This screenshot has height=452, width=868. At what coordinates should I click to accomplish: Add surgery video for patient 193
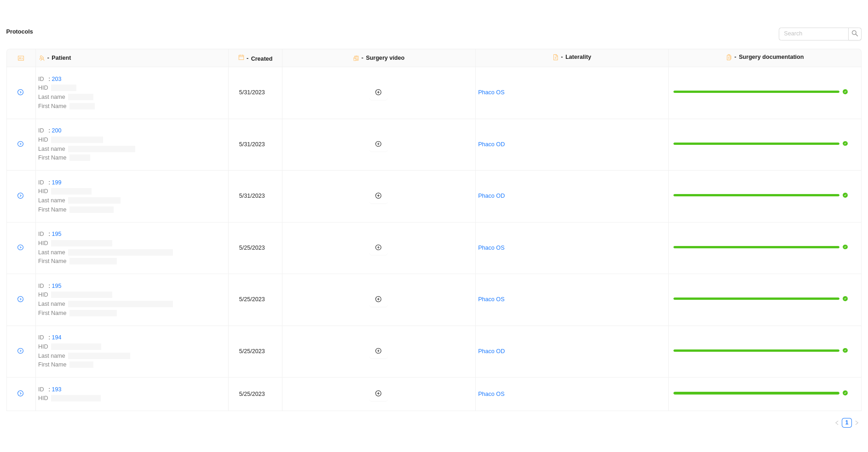(x=378, y=394)
